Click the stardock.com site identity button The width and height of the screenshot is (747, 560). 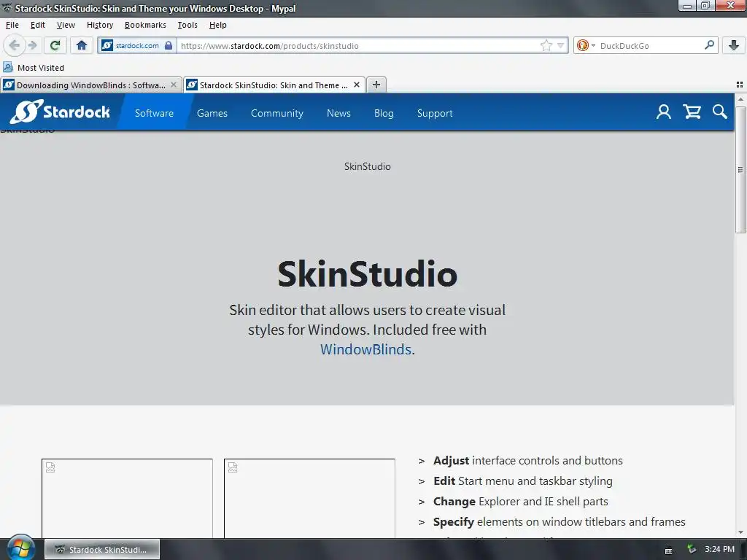(137, 45)
